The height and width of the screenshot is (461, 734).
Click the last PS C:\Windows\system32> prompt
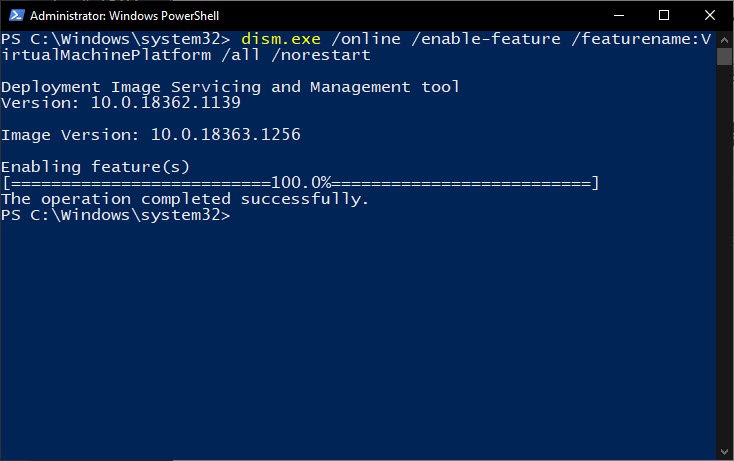coord(116,215)
